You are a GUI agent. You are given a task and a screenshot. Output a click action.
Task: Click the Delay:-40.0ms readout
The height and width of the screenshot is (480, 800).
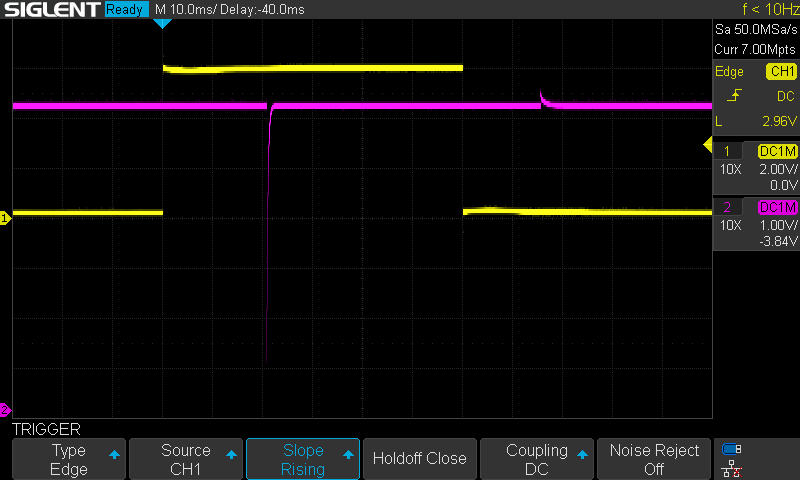262,9
